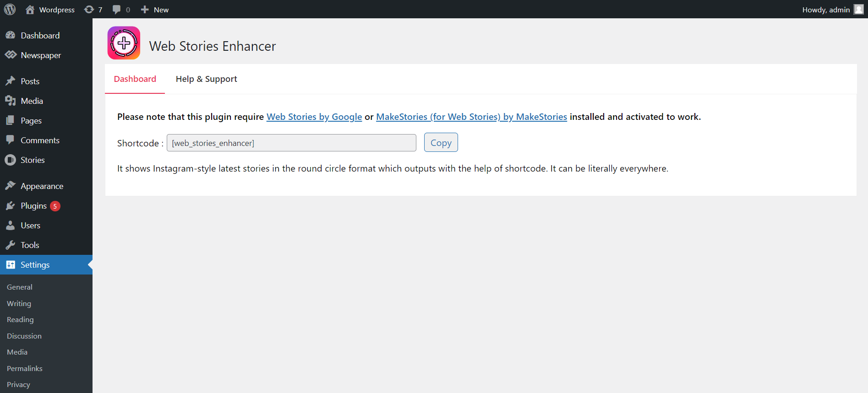Image resolution: width=868 pixels, height=393 pixels.
Task: Click the Settings sliders icon
Action: (11, 264)
